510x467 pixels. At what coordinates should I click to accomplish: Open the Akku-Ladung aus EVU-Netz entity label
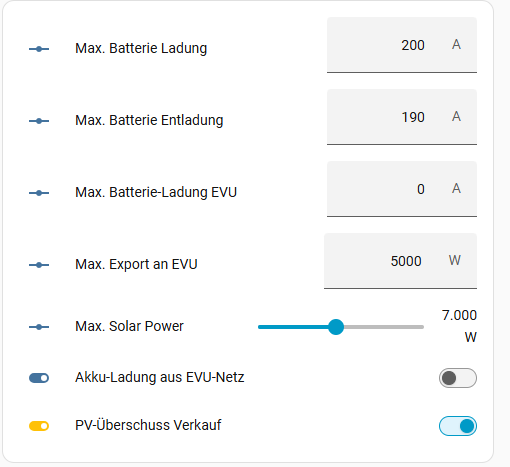point(160,377)
